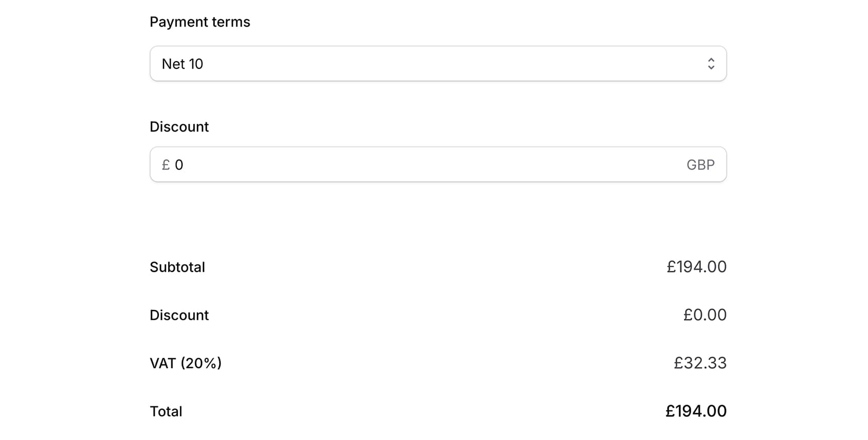Click the down arrow of the Payment terms chevron

click(x=711, y=67)
